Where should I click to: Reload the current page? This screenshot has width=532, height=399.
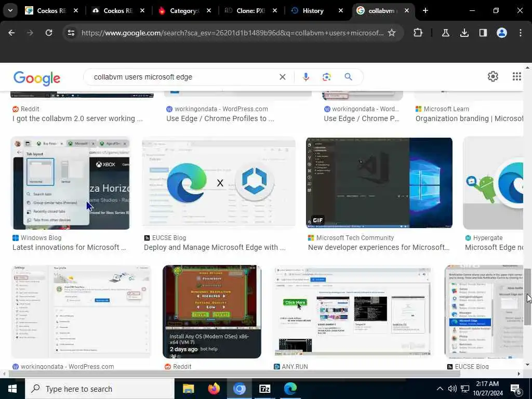click(x=49, y=33)
